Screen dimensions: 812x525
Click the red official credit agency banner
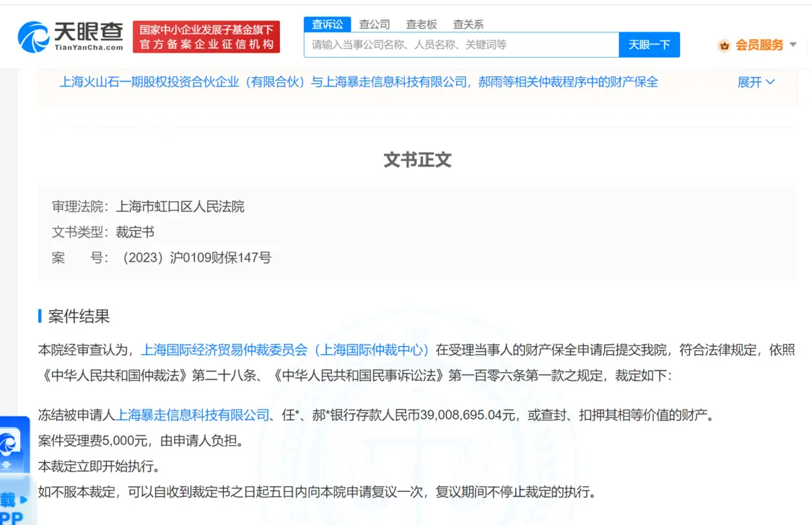coord(206,37)
